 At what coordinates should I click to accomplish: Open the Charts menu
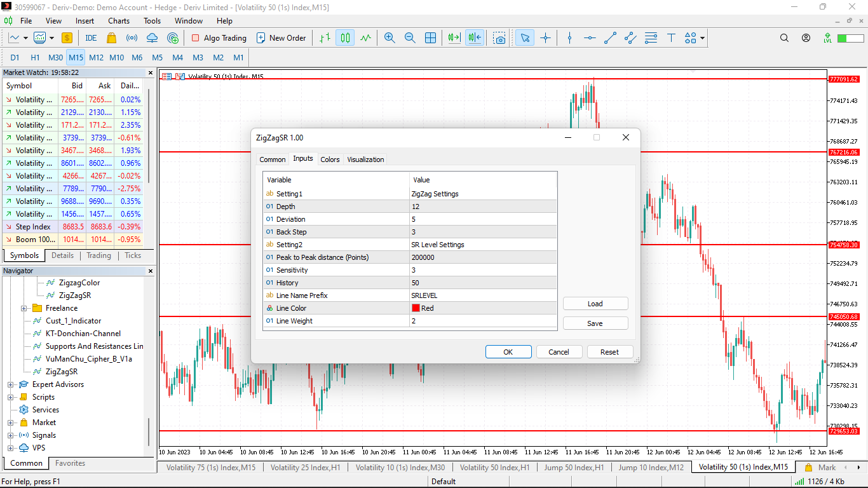[x=119, y=21]
